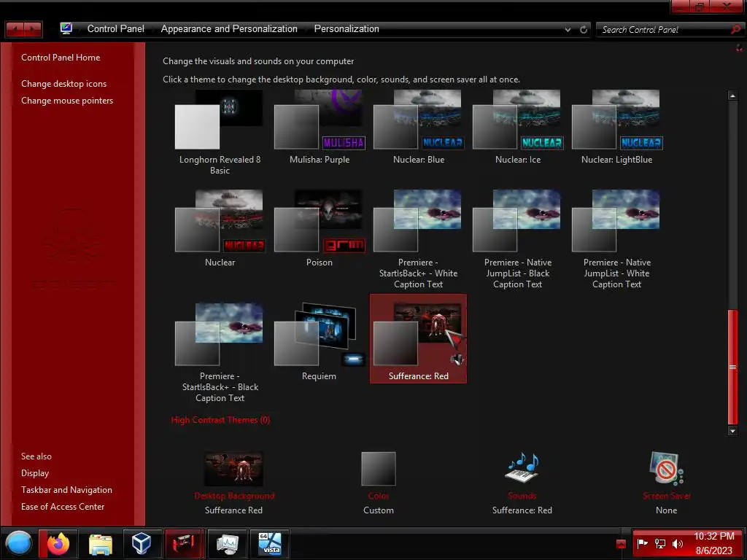
Task: Open Ease of Access Center link
Action: click(63, 507)
